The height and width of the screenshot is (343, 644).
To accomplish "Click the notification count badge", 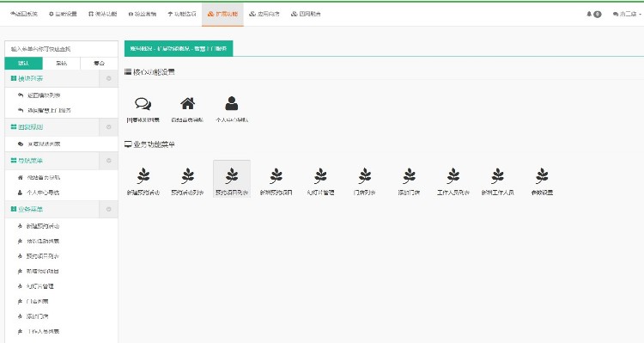I will pos(597,14).
